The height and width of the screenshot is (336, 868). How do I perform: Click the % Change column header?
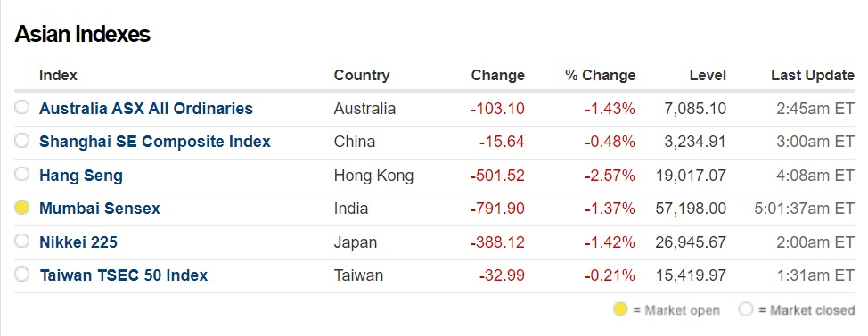pos(600,75)
